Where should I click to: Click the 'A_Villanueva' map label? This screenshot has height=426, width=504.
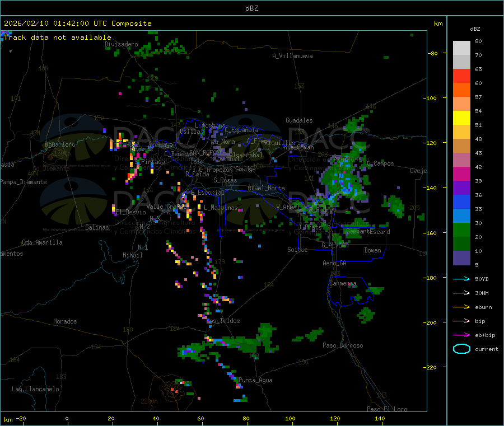[292, 56]
